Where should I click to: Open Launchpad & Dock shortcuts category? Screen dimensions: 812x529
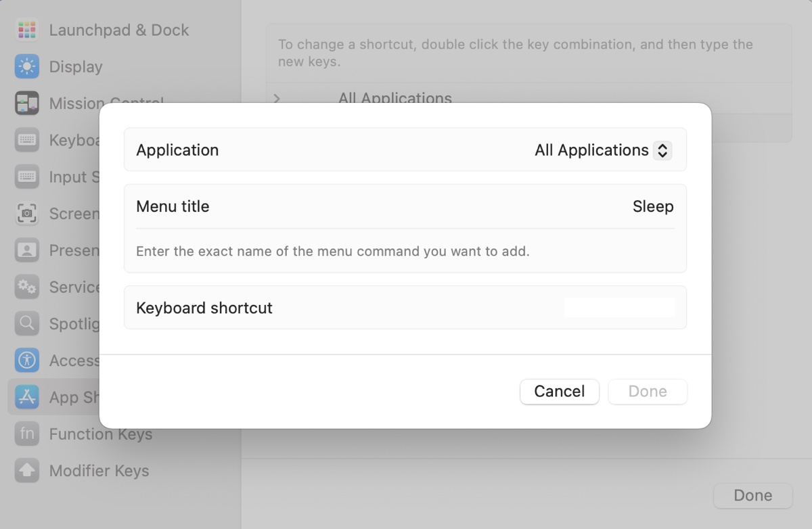[x=119, y=30]
